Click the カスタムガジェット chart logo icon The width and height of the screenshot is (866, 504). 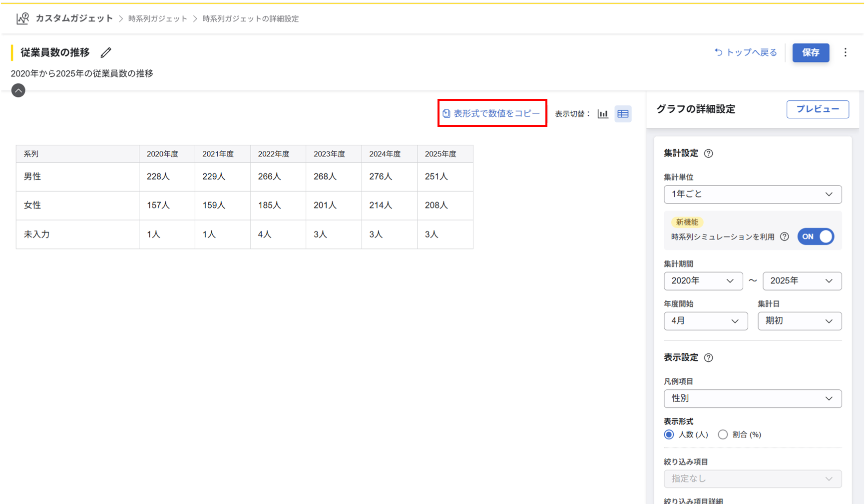(22, 18)
